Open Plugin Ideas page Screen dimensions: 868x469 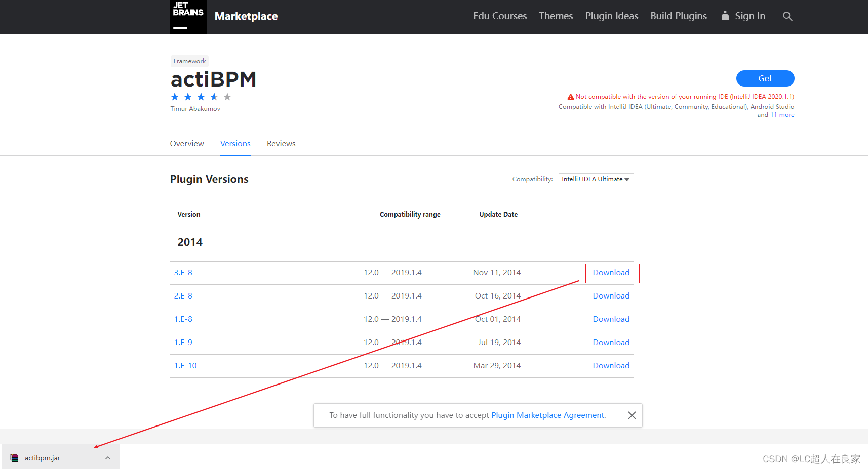612,16
